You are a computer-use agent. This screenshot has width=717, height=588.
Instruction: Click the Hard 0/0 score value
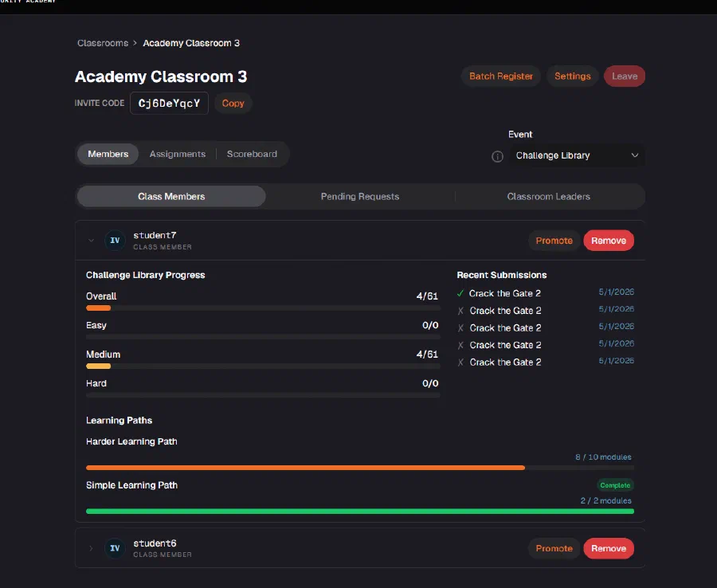[430, 383]
